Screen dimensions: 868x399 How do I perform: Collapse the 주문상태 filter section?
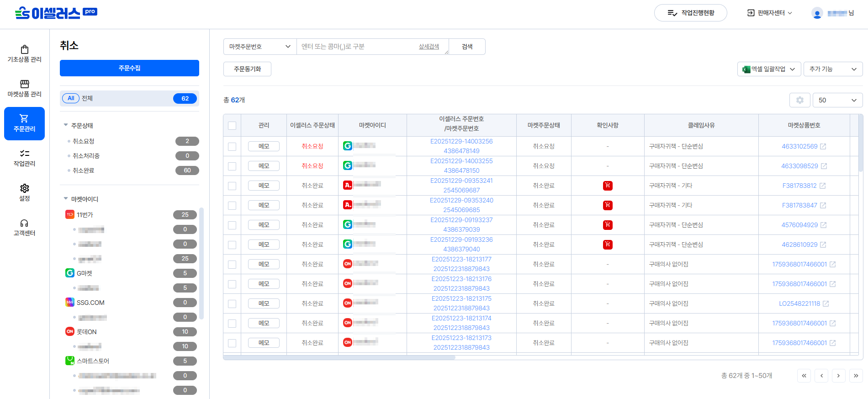(x=66, y=125)
